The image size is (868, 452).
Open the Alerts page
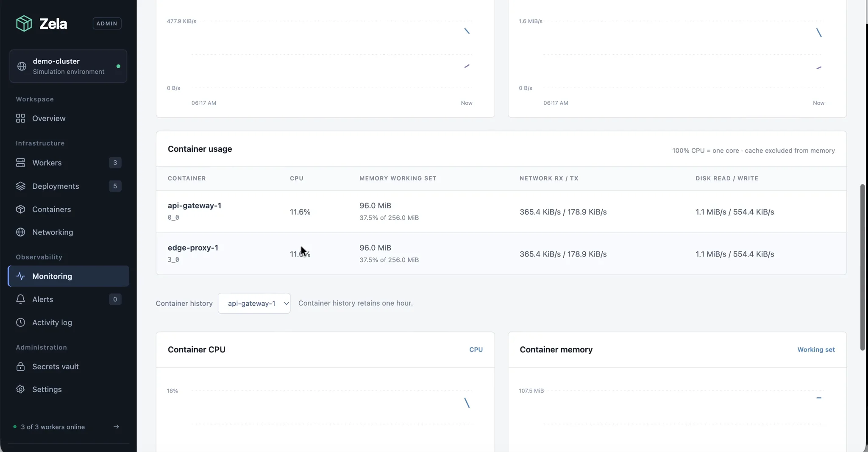pos(68,299)
